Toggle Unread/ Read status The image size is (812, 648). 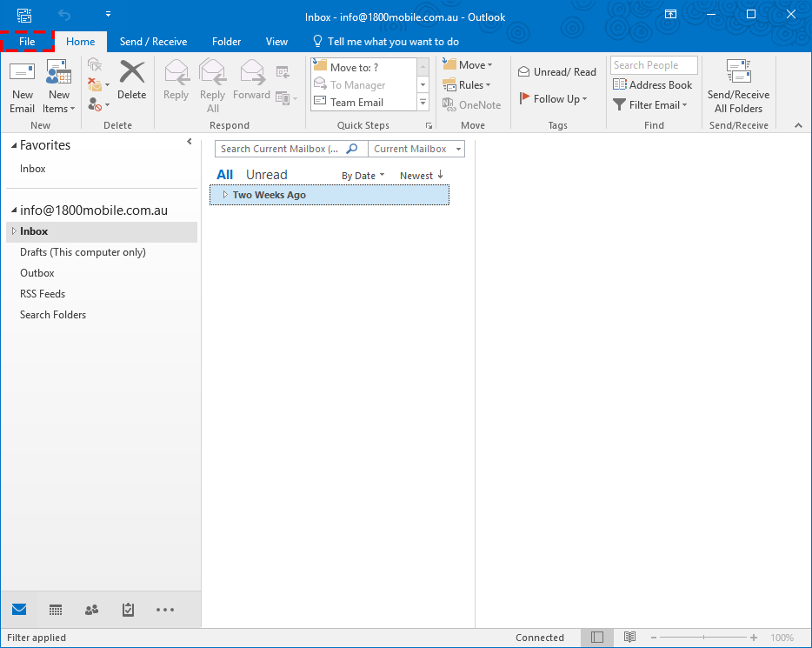click(557, 72)
